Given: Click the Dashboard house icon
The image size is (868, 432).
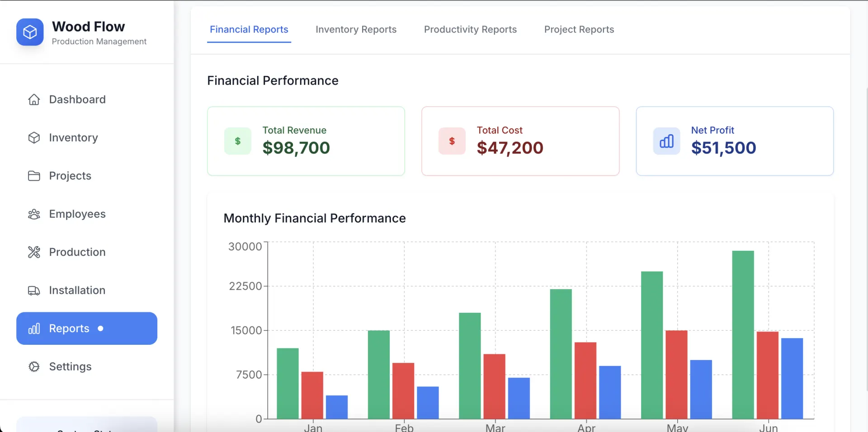Looking at the screenshot, I should pos(34,99).
